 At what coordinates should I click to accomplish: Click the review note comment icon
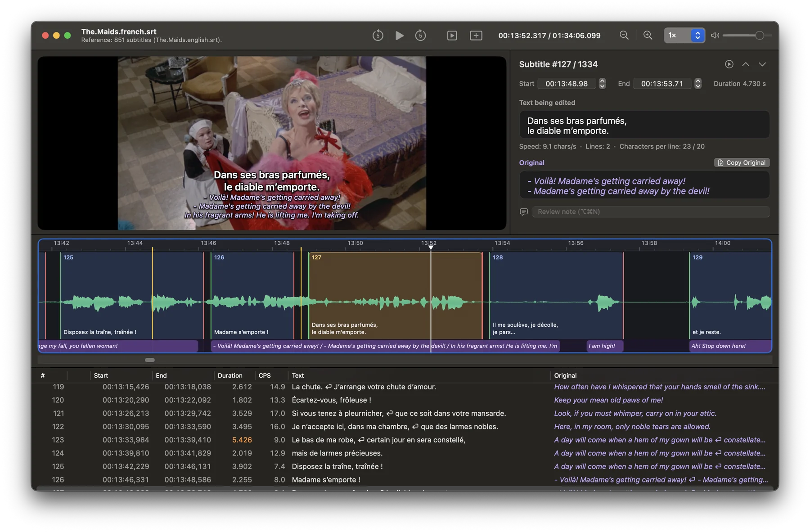[x=524, y=212]
